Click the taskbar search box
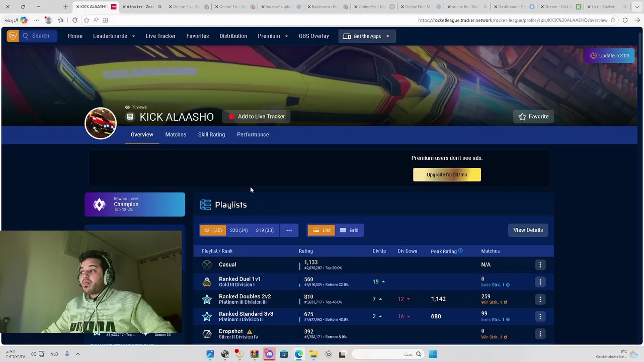This screenshot has width=644, height=362. pos(387,354)
